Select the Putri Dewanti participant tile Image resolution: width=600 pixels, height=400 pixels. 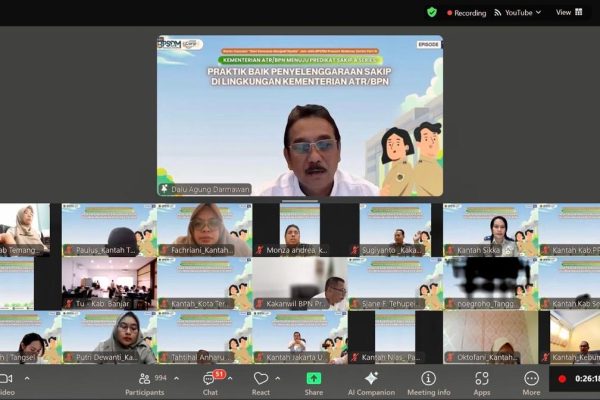tap(109, 337)
